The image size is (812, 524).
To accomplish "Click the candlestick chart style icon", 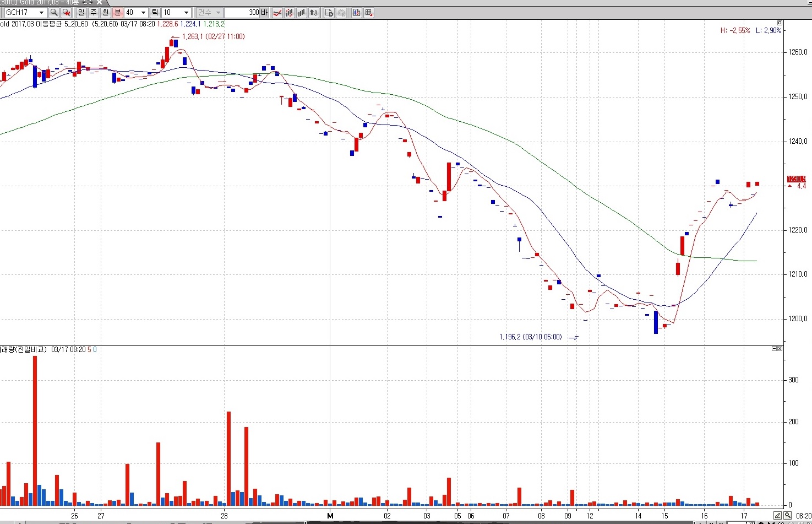I will coord(290,12).
